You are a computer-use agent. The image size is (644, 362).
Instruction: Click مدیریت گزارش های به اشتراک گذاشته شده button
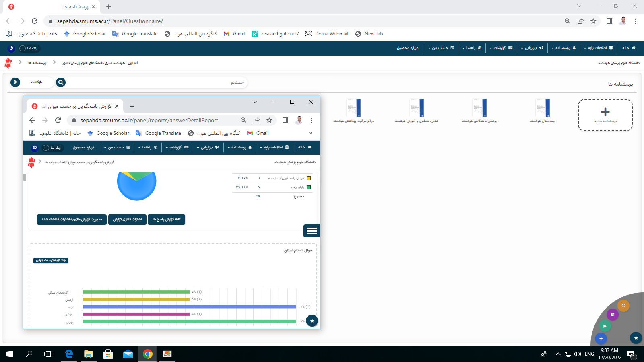72,219
